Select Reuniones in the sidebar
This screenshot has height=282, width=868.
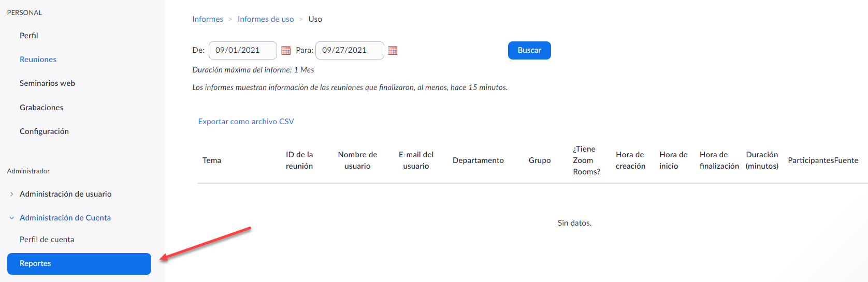point(38,60)
